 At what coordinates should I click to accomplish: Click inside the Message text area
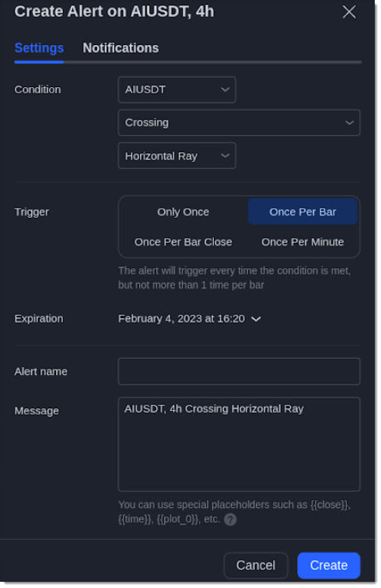point(239,444)
